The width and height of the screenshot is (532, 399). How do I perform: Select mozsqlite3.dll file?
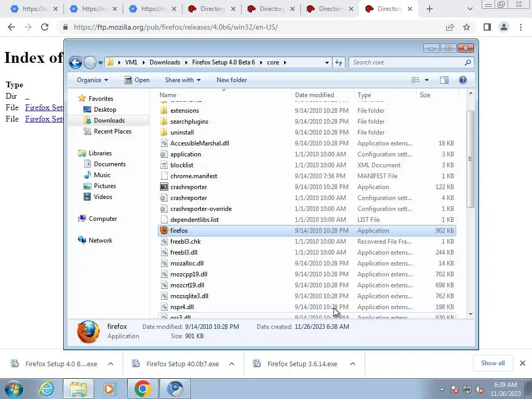point(189,296)
